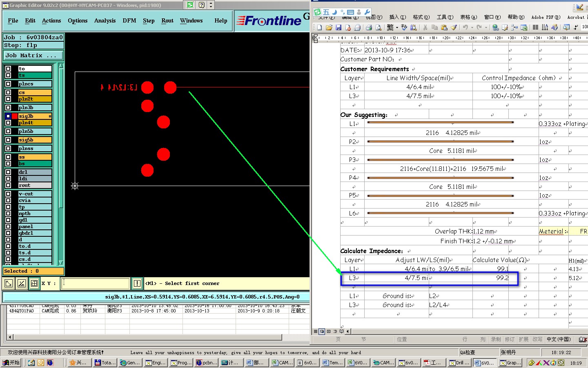The image size is (588, 368).
Task: Click the Redo arrow in Word
Action: 479,27
